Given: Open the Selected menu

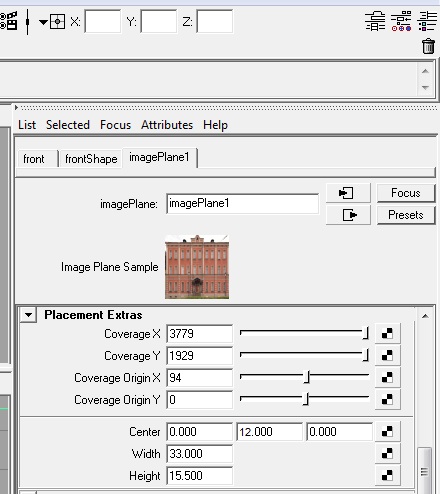Looking at the screenshot, I should [68, 125].
